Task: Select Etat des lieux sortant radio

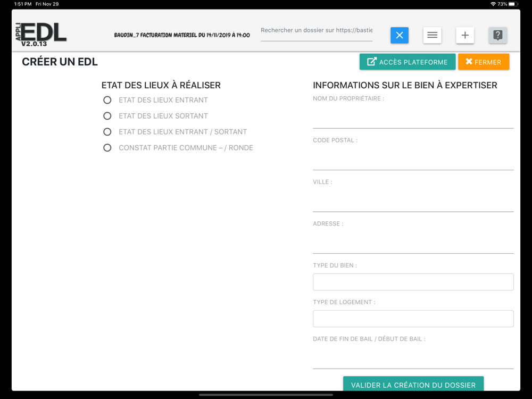Action: 107,116
